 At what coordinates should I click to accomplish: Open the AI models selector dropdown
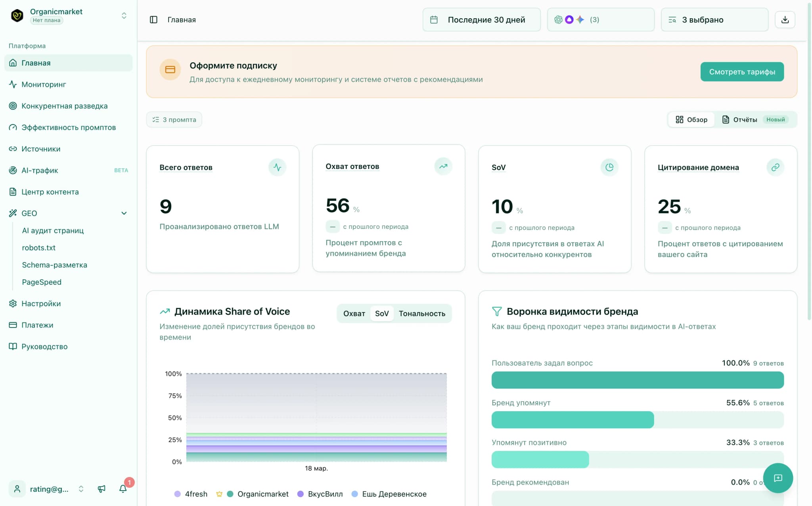tap(600, 20)
